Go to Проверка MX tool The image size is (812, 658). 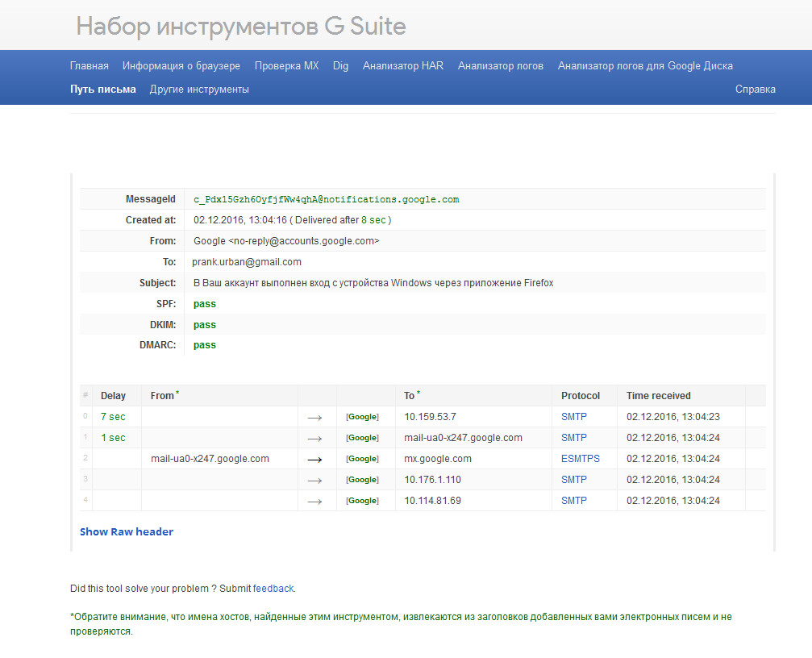(x=286, y=66)
